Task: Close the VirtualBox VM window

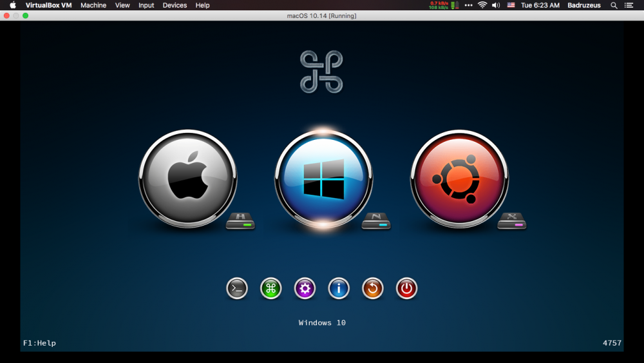Action: click(x=6, y=15)
